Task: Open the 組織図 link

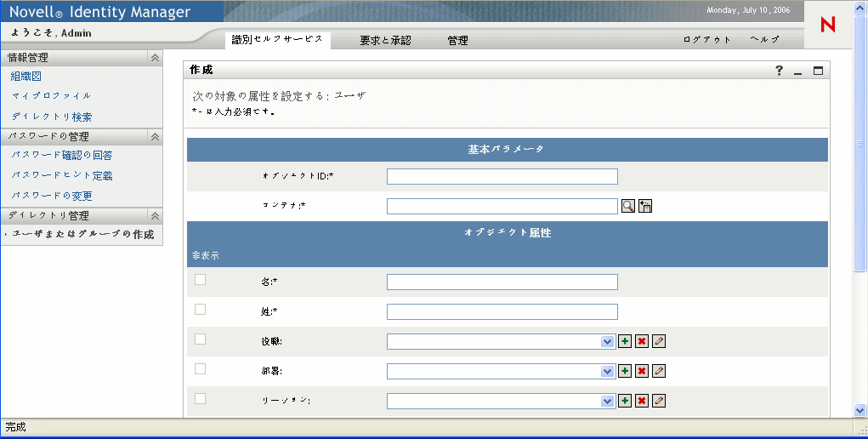Action: pos(26,77)
